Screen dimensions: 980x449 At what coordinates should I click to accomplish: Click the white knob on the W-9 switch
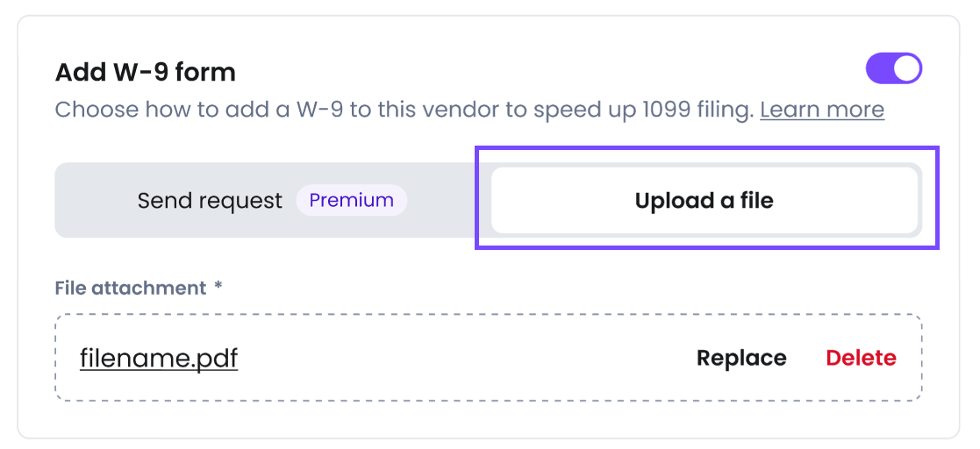[907, 68]
